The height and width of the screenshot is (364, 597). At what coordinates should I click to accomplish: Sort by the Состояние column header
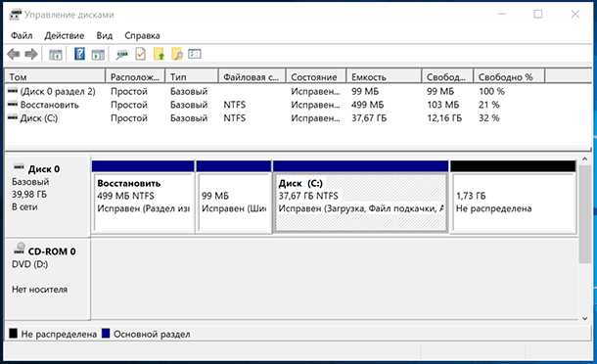tap(316, 76)
